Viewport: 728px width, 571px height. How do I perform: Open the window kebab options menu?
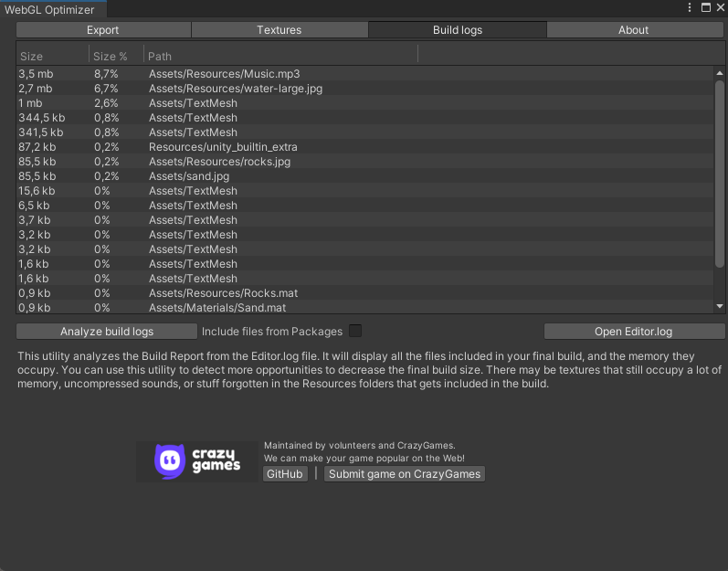690,7
